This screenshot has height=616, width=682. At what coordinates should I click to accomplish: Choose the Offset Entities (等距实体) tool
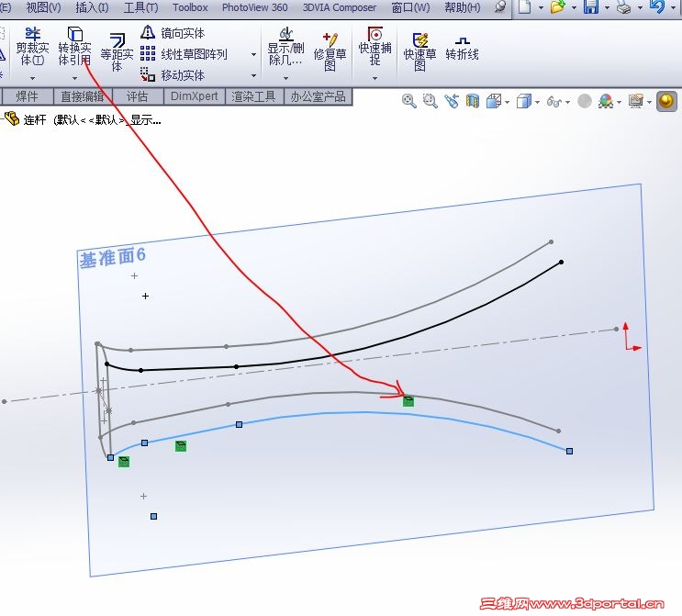[117, 52]
